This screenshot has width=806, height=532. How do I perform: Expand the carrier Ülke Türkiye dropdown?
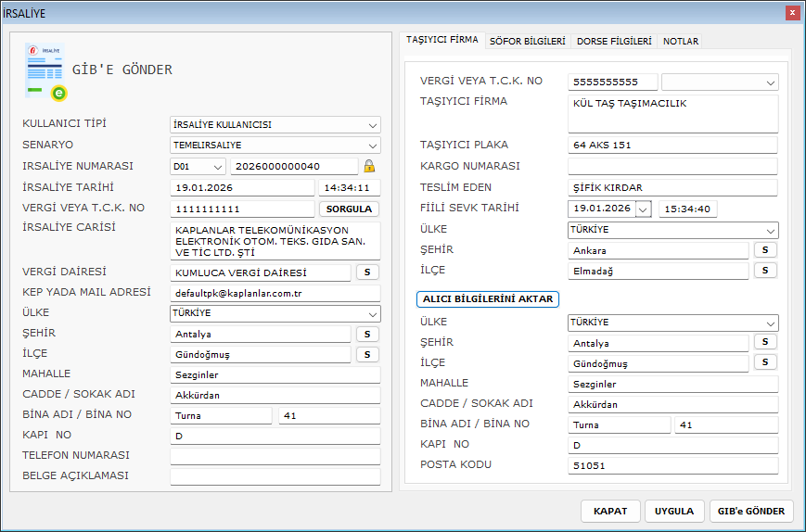[770, 231]
